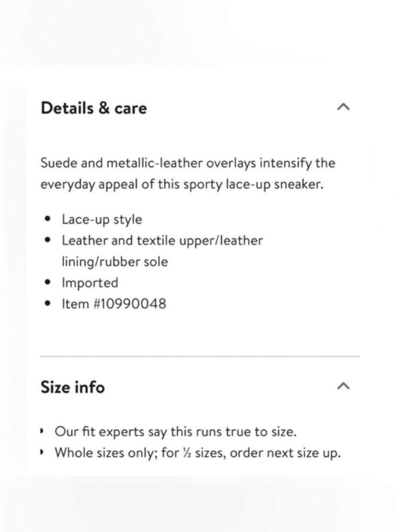The height and width of the screenshot is (532, 399).
Task: Click the Details & care heading
Action: pyautogui.click(x=94, y=108)
